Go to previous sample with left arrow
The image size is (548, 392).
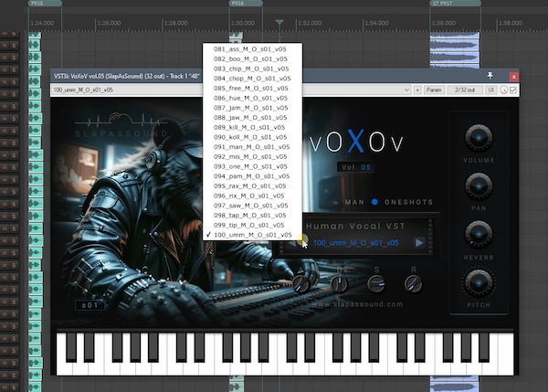[x=292, y=243]
